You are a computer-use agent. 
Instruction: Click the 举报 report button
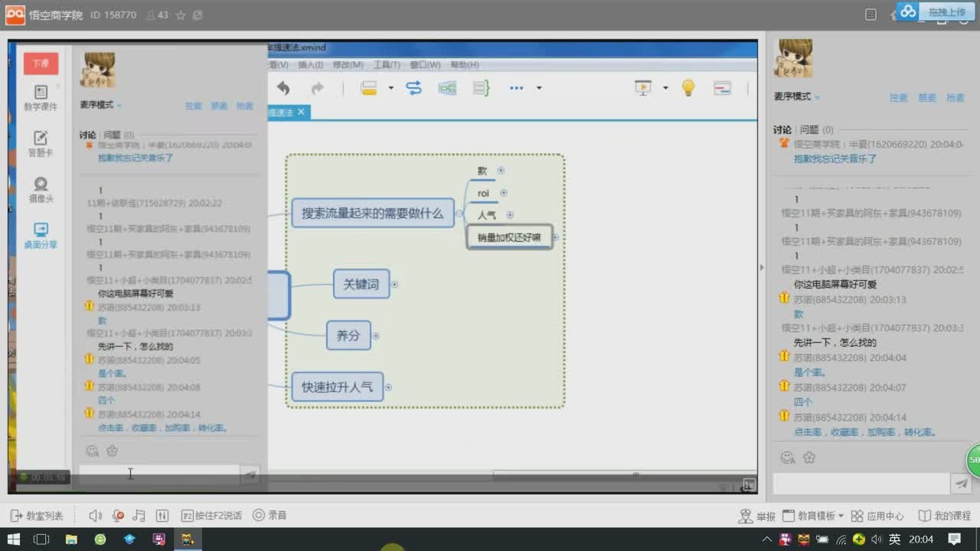tap(757, 516)
